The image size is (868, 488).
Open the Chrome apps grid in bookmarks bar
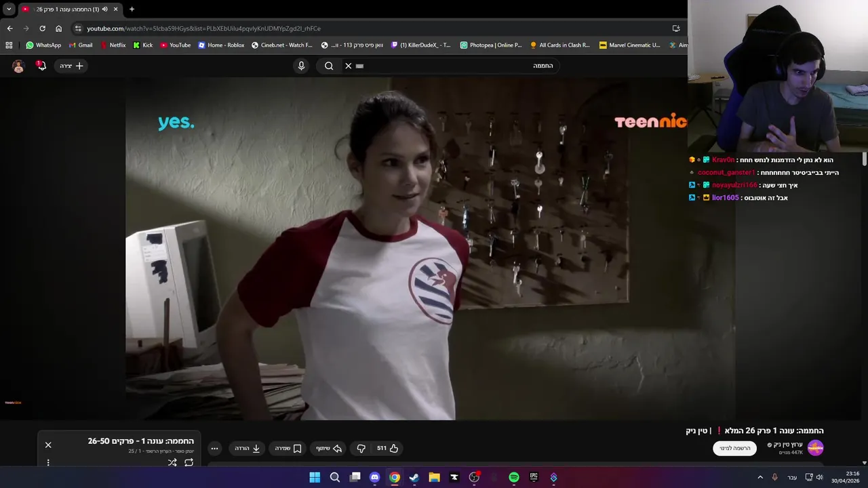pos(9,45)
